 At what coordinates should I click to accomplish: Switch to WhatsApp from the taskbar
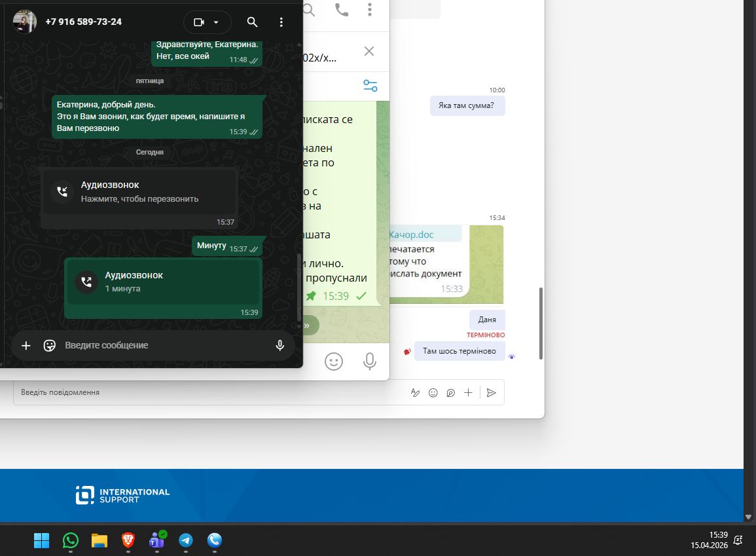71,540
